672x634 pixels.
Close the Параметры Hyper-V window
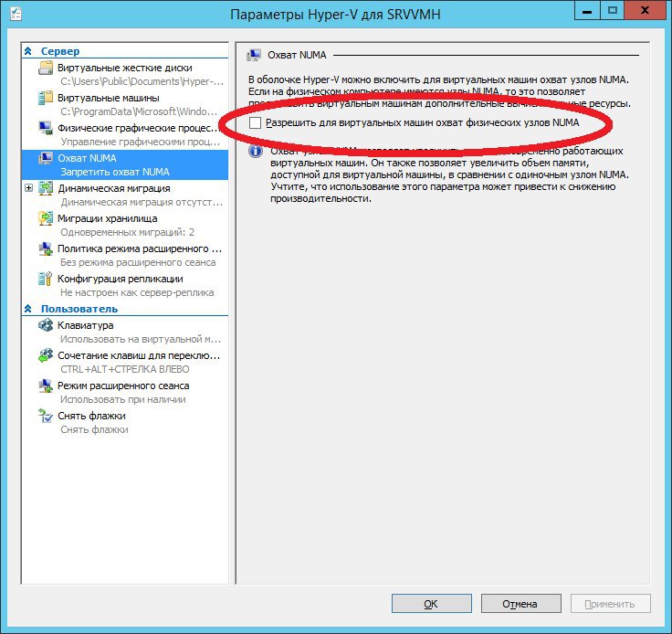(645, 11)
